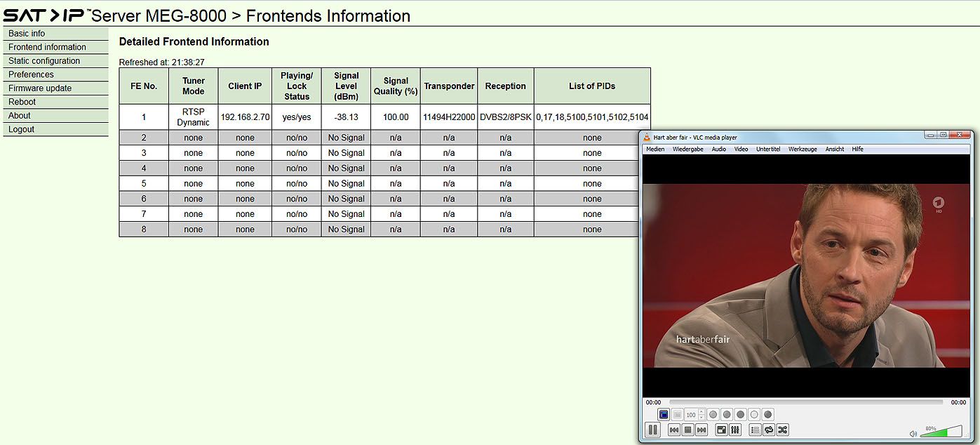Decrease teletext page number with down arrow
Viewport: 980px width, 445px height.
coord(702,418)
